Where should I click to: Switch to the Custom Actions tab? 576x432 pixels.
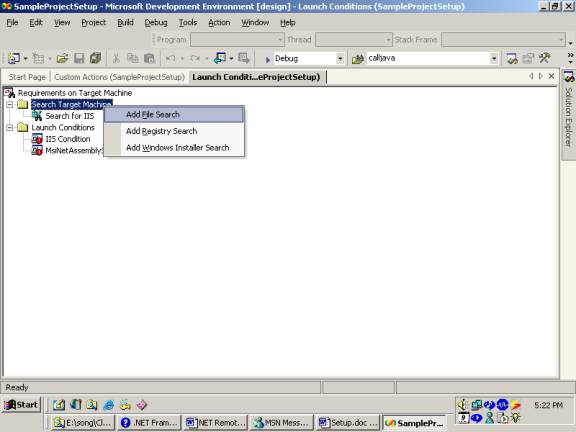pyautogui.click(x=119, y=77)
